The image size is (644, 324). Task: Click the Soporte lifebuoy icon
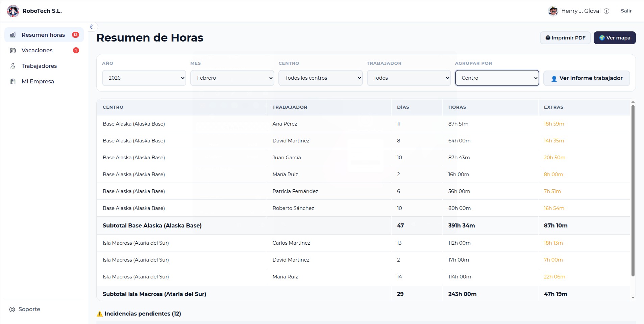(x=12, y=309)
